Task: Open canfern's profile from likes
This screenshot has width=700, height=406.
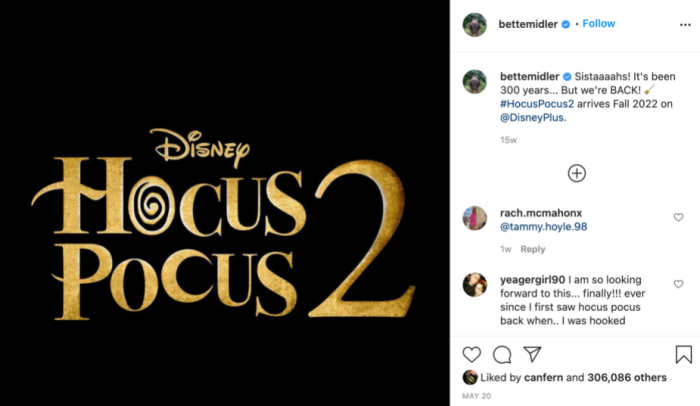Action: (543, 377)
